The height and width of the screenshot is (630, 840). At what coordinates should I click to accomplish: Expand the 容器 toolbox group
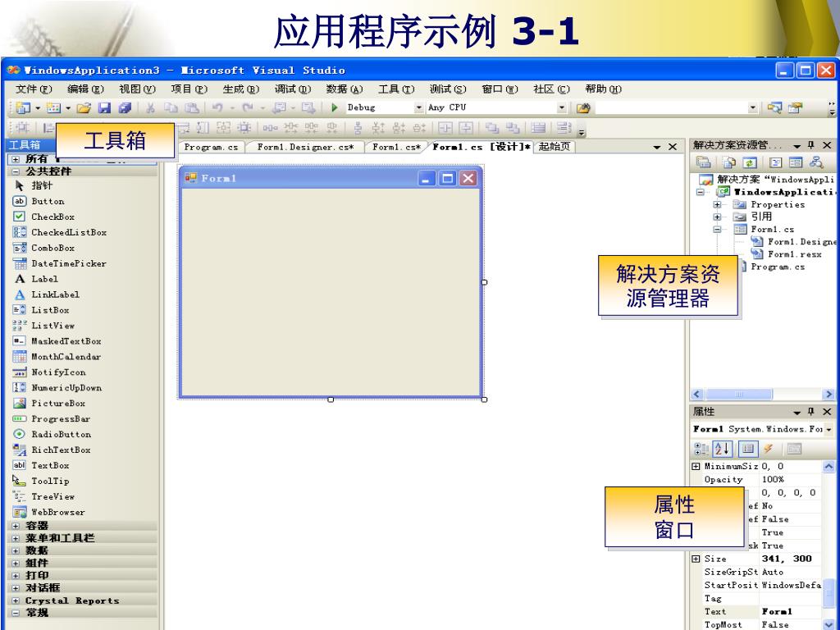[16, 526]
